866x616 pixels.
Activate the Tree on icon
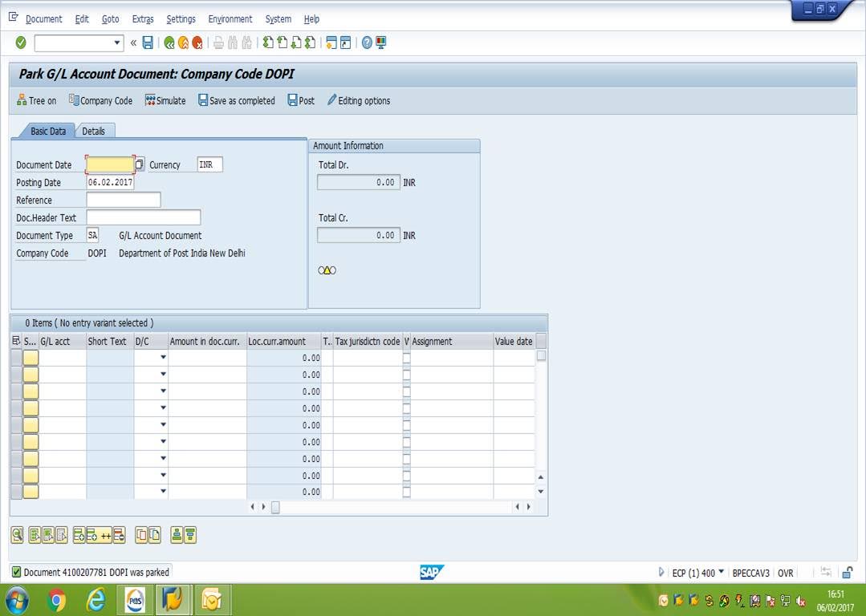tap(36, 100)
